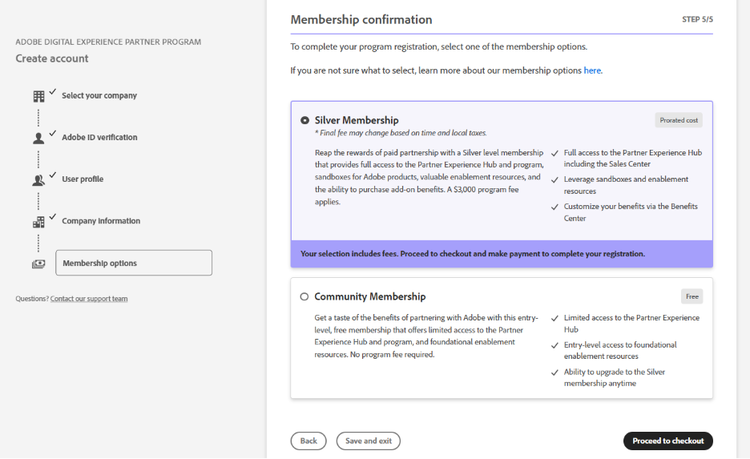750x459 pixels.
Task: Click the Adobe ID verification person icon
Action: click(x=39, y=138)
